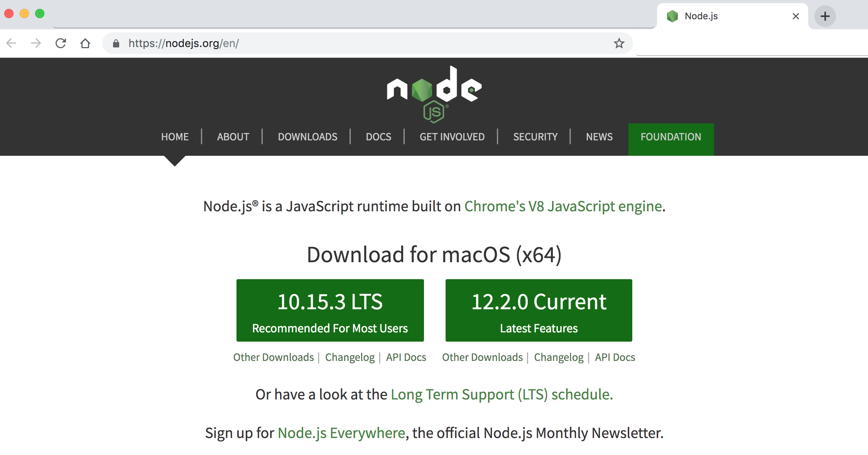
Task: Close the Node.js browser tab
Action: tap(795, 16)
